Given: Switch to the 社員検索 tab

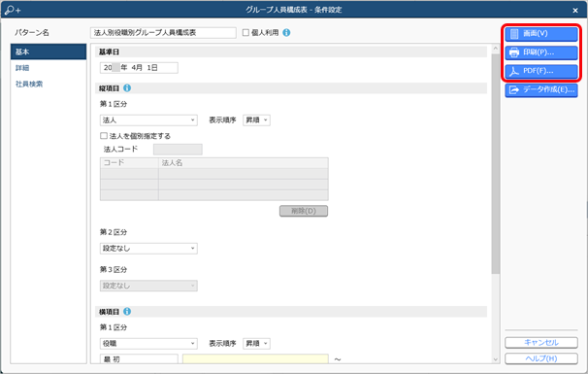Looking at the screenshot, I should tap(49, 85).
